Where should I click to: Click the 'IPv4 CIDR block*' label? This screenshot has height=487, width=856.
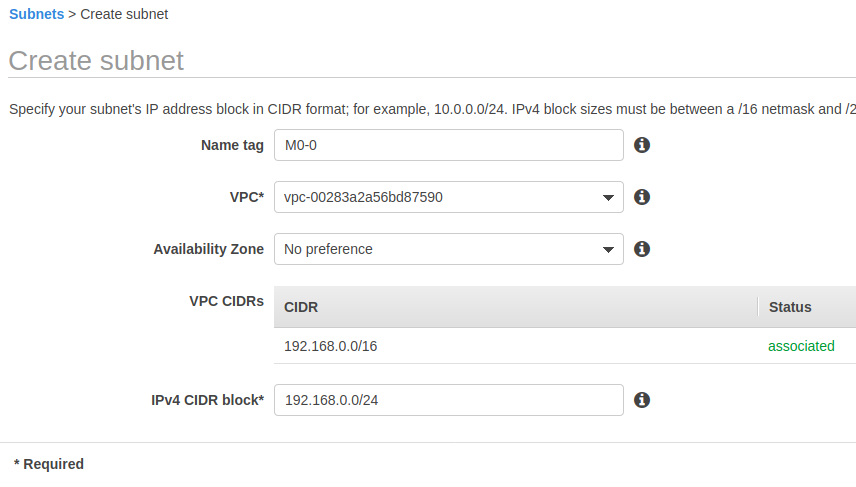coord(207,400)
